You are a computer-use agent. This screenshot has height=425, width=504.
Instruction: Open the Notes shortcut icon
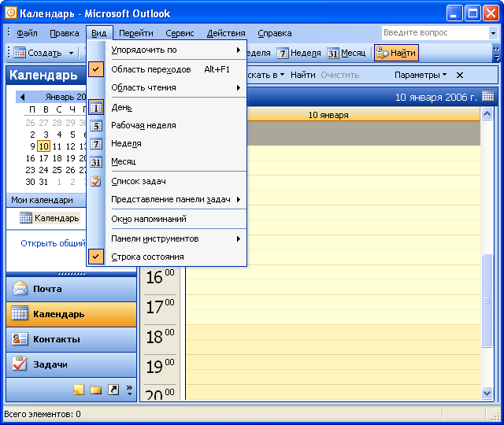pyautogui.click(x=79, y=390)
